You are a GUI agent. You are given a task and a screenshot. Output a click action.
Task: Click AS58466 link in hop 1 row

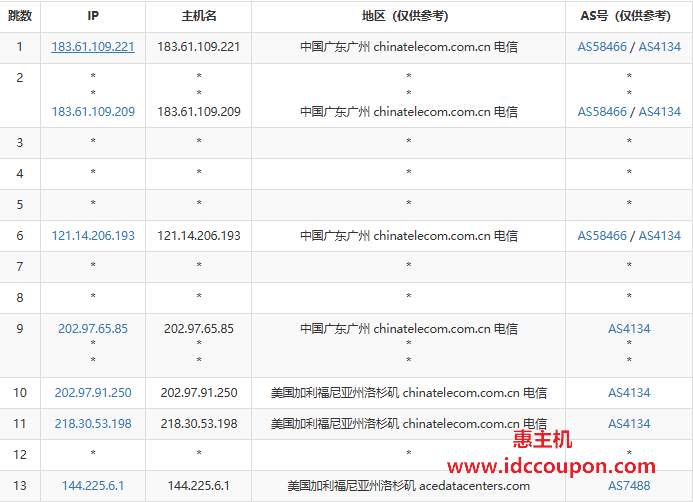click(x=602, y=47)
